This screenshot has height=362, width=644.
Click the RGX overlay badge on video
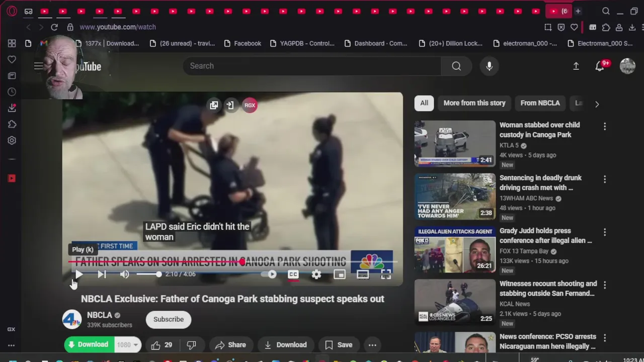pyautogui.click(x=250, y=105)
